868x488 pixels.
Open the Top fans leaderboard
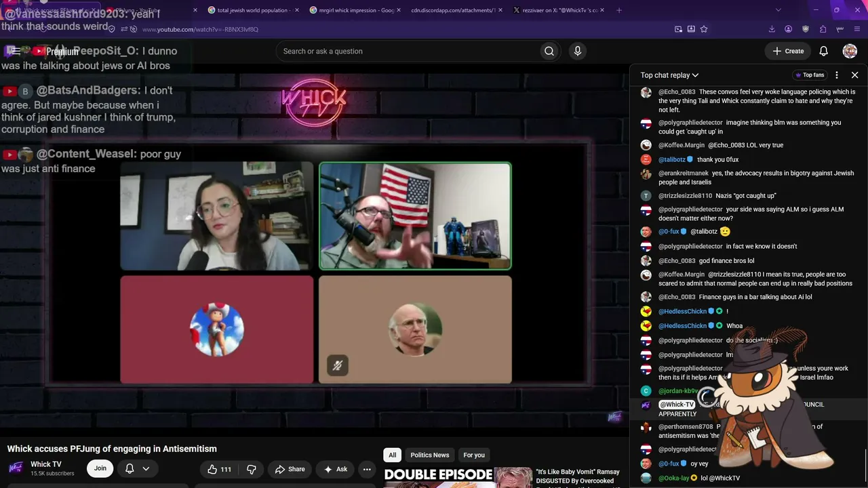point(809,75)
